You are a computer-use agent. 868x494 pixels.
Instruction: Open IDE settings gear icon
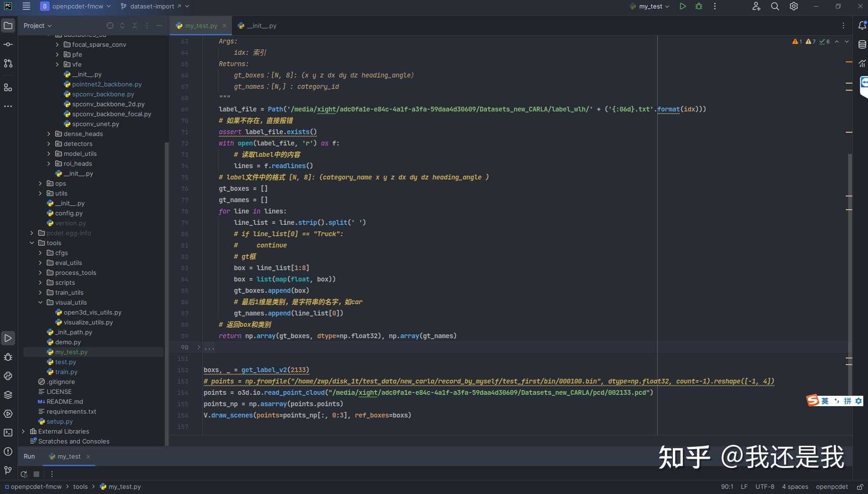(794, 6)
